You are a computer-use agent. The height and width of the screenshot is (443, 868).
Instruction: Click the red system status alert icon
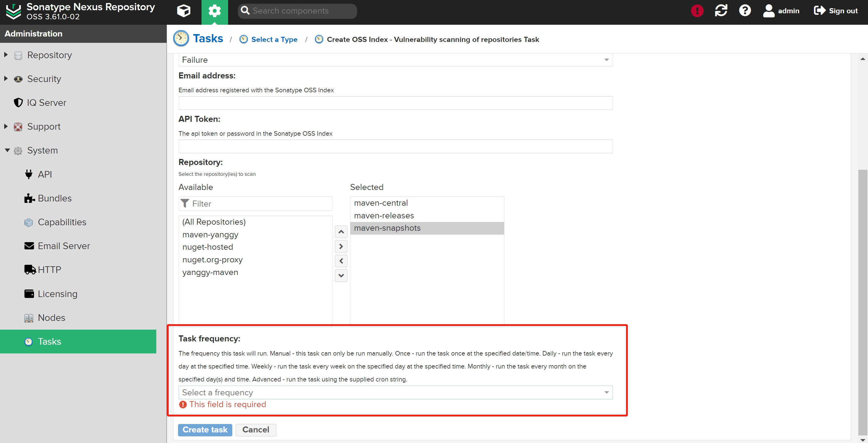point(697,11)
